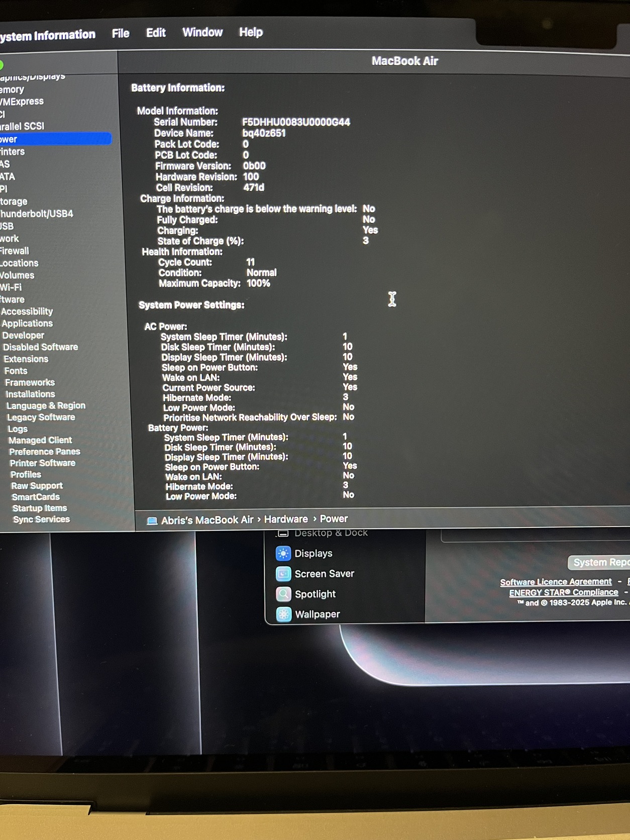This screenshot has height=840, width=630.
Task: Click the Cell Revision value 471d
Action: pyautogui.click(x=254, y=187)
